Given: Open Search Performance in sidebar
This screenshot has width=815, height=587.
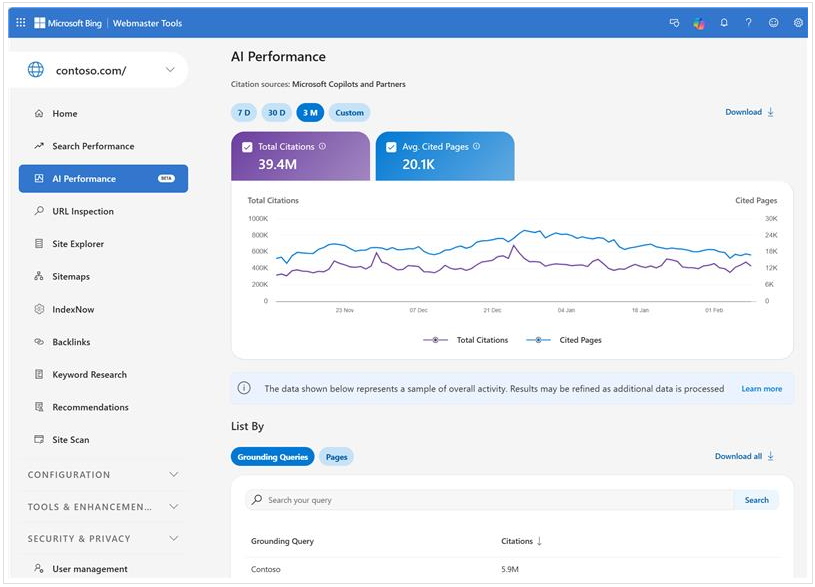Looking at the screenshot, I should 93,146.
